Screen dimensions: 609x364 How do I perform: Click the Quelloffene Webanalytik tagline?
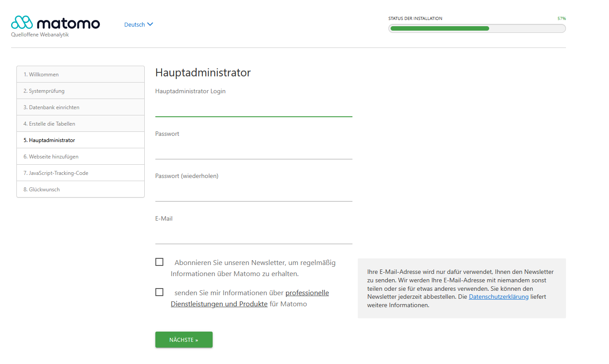[x=40, y=35]
